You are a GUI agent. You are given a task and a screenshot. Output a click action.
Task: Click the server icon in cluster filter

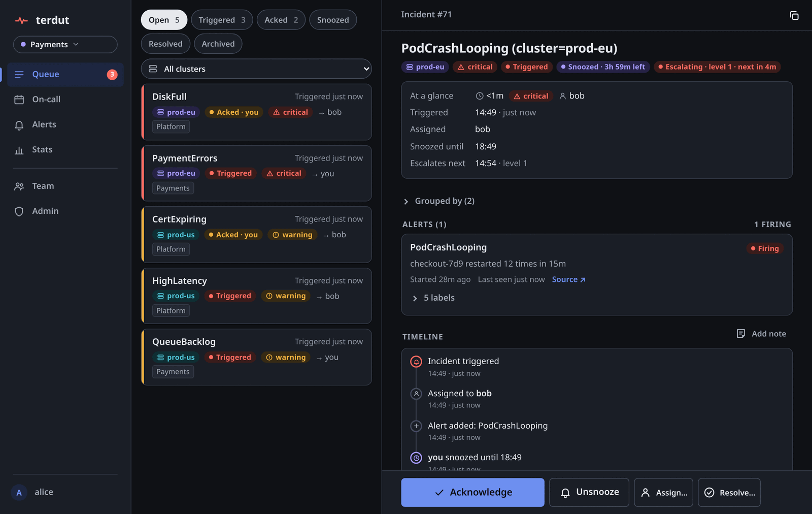[x=153, y=69]
